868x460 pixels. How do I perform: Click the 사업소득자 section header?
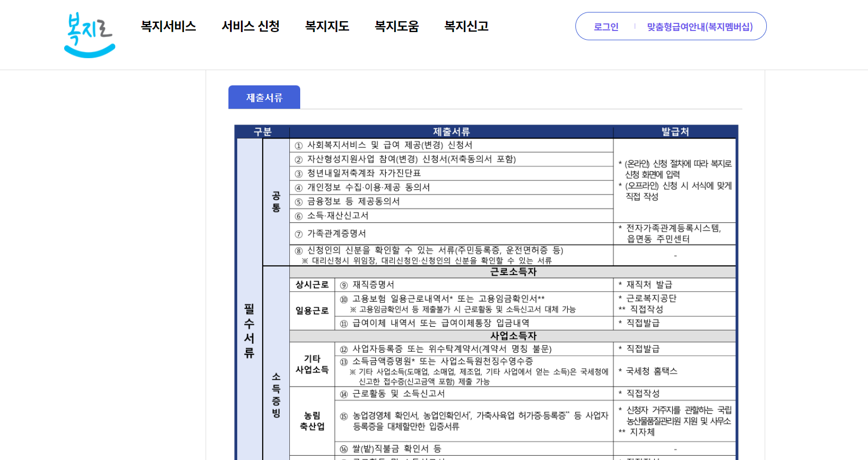(513, 336)
